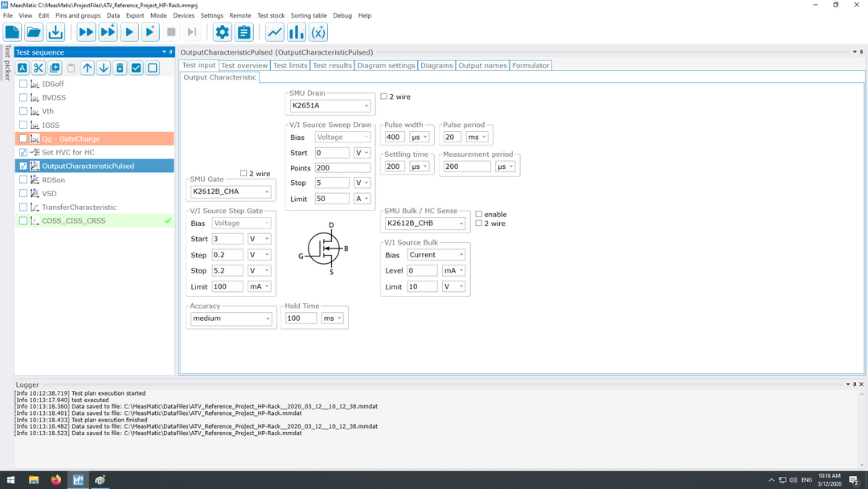Image resolution: width=868 pixels, height=489 pixels.
Task: Open the Sorting table menu
Action: pos(309,15)
